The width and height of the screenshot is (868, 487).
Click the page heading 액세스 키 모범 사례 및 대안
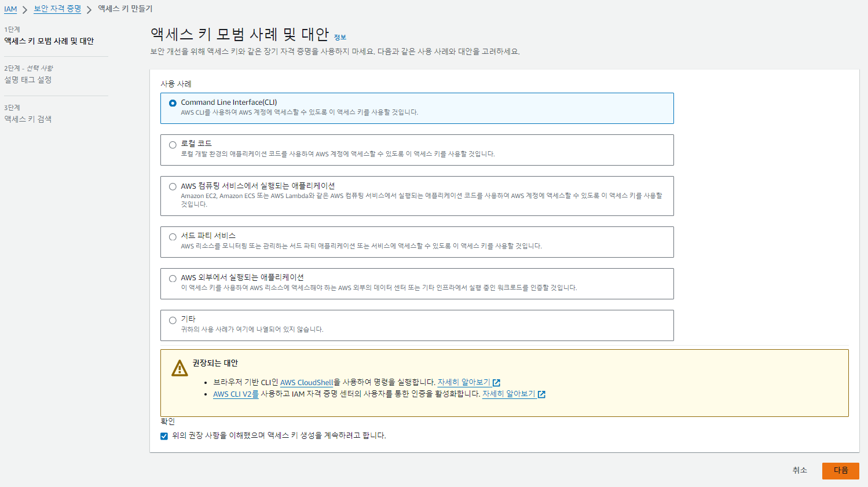click(x=240, y=34)
